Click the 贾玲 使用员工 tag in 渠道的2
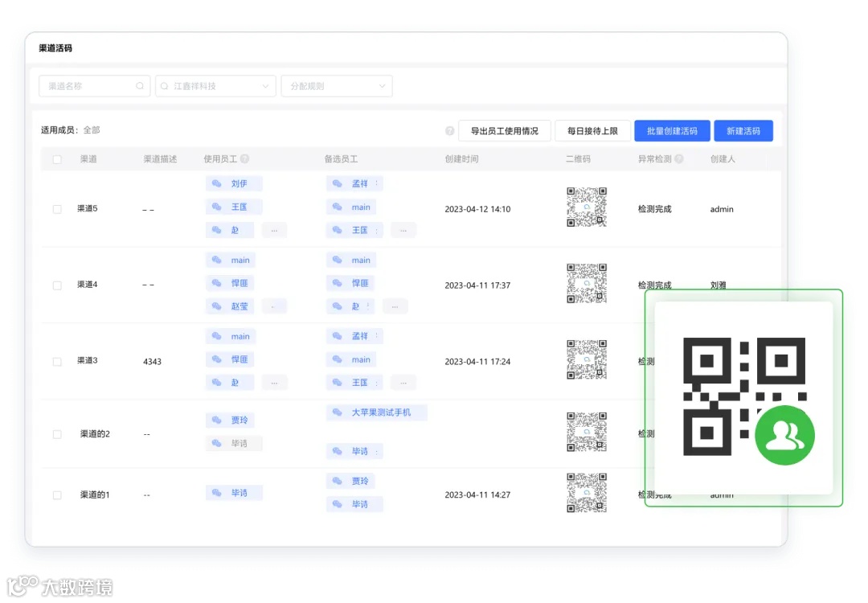This screenshot has width=868, height=603. coord(231,420)
